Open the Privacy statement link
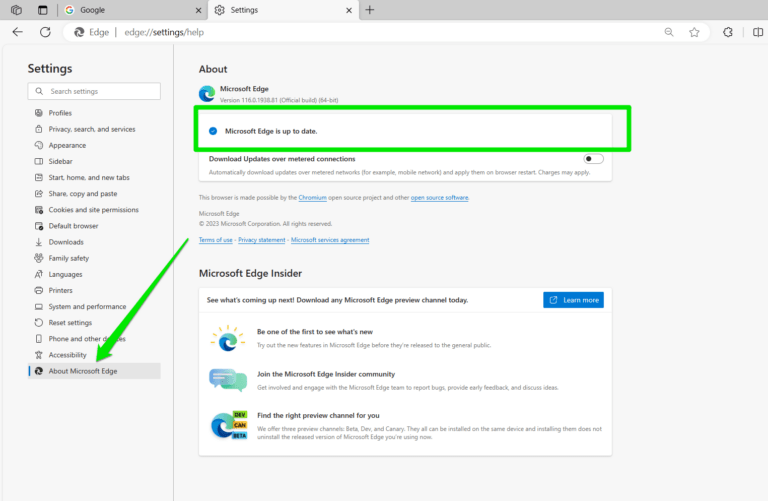Screen dimensions: 768x501 [262, 240]
